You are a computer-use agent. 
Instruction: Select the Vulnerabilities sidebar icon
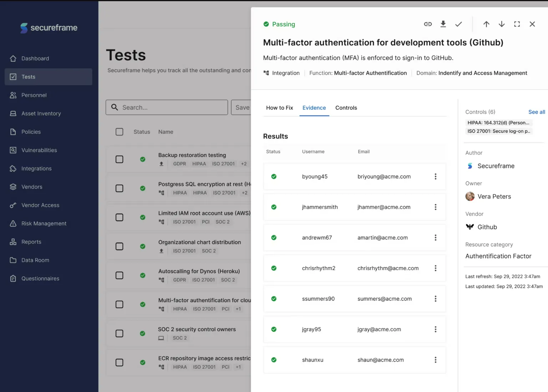pyautogui.click(x=13, y=150)
